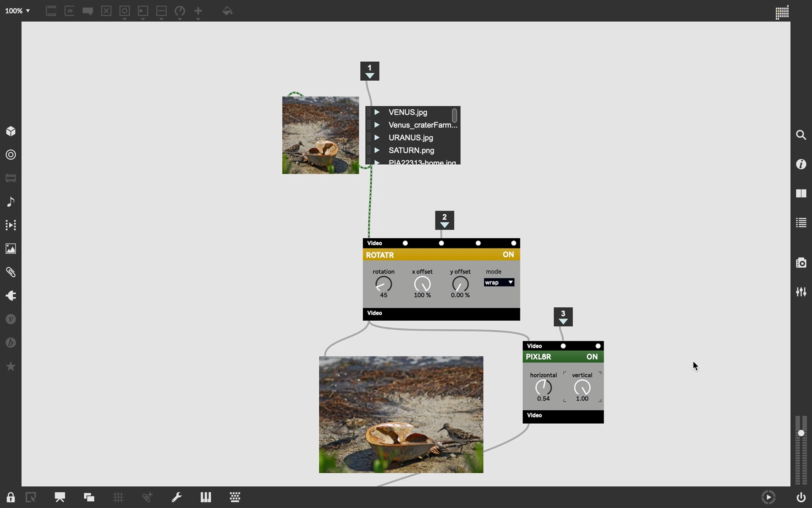
Task: Open the Images browser icon
Action: 11,248
